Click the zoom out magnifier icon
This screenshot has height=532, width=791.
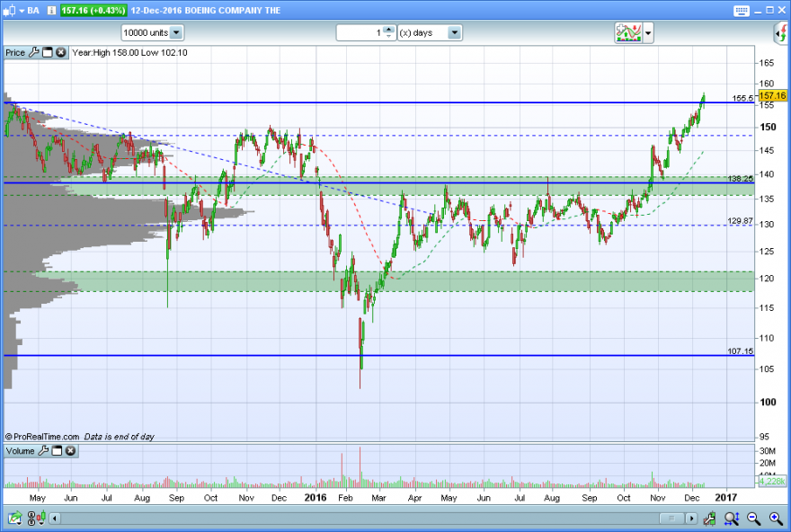pos(753,518)
